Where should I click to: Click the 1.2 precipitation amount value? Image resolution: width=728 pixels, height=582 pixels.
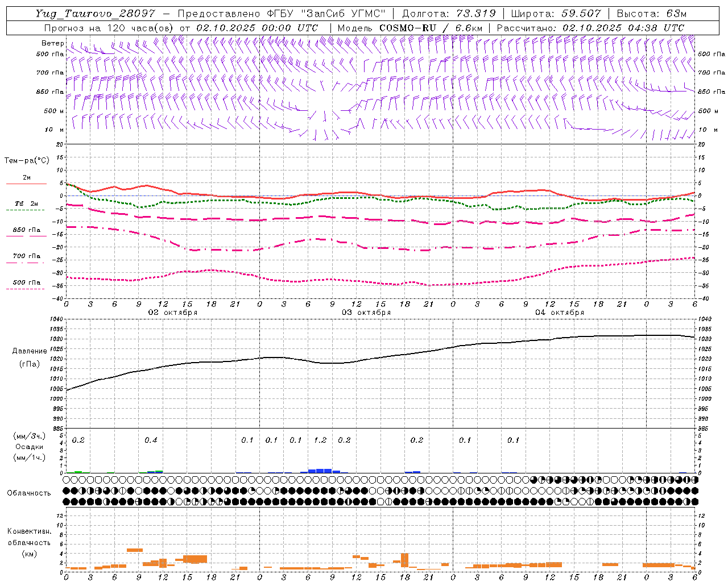coord(320,440)
